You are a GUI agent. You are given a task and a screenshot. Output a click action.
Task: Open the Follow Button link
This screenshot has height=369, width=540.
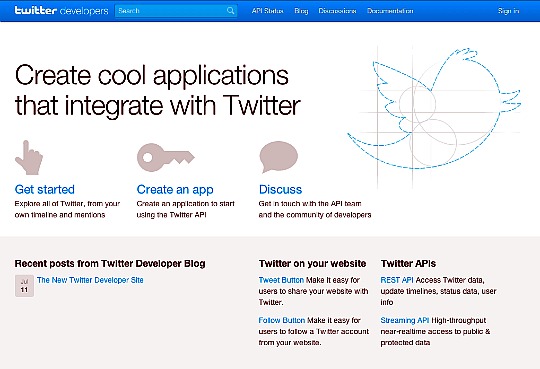click(282, 320)
